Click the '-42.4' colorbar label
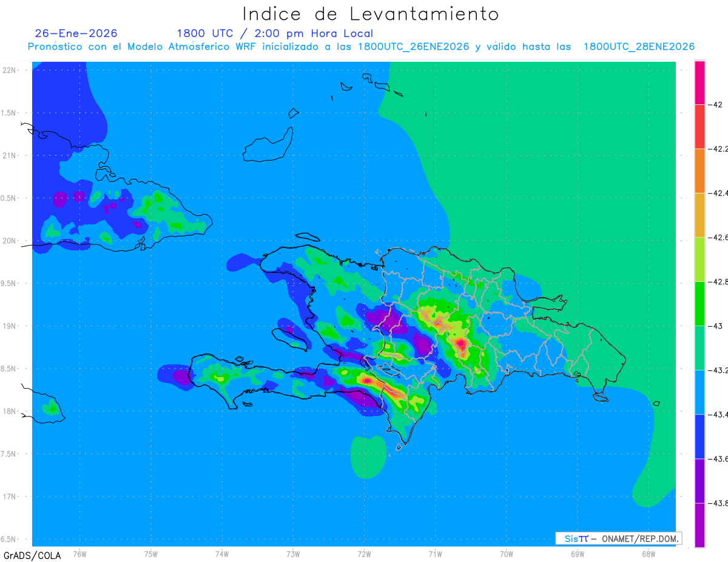728x562 pixels. pyautogui.click(x=718, y=193)
